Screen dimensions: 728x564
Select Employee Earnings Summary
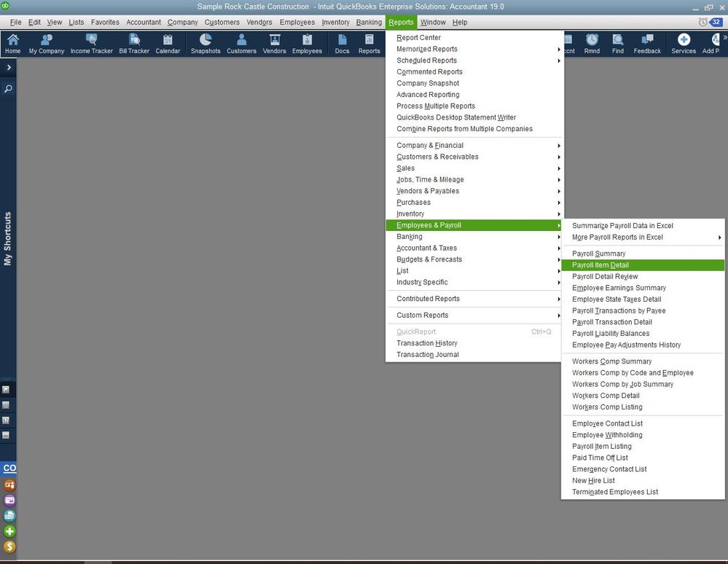point(643,288)
